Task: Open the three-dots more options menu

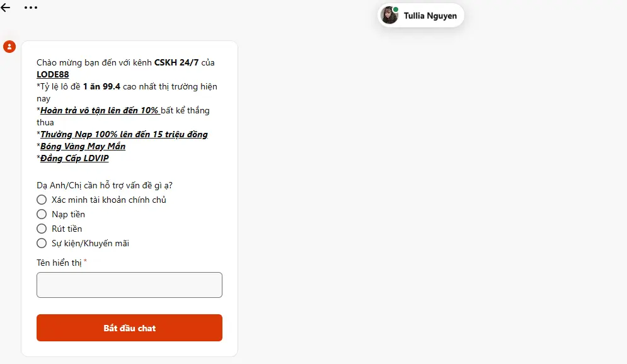Action: click(31, 8)
